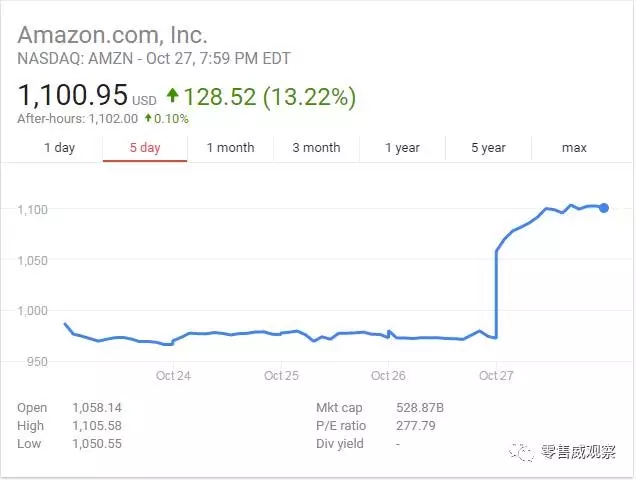The image size is (636, 480).
Task: Click the Oct 26 axis label
Action: (x=387, y=376)
